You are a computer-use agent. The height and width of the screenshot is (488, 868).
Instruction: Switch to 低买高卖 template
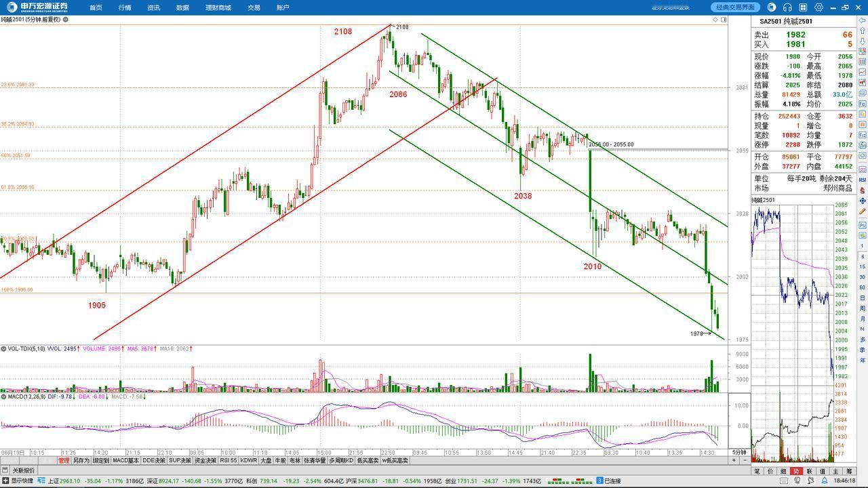point(368,460)
